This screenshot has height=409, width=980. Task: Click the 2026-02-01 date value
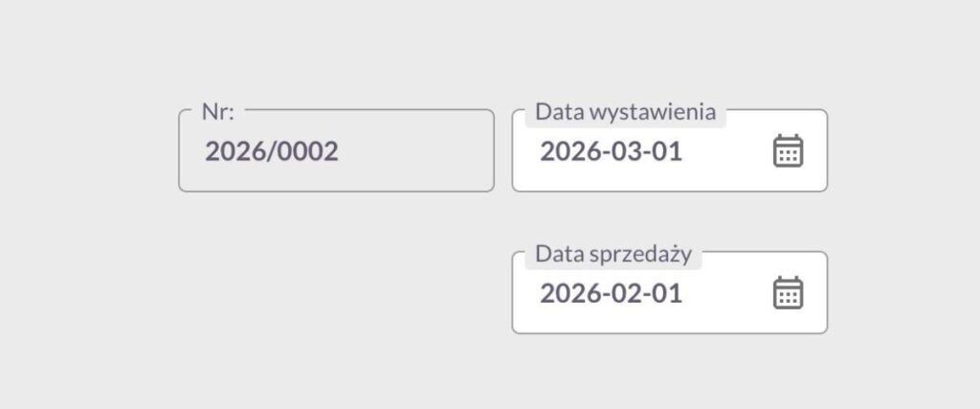(611, 293)
